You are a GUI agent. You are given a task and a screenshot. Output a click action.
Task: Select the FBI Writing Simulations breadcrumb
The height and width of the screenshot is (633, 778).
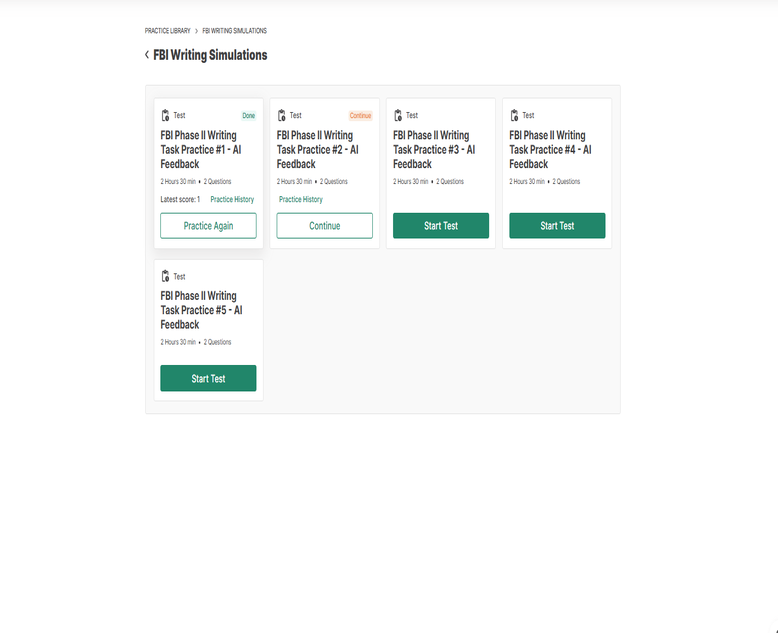click(x=235, y=31)
